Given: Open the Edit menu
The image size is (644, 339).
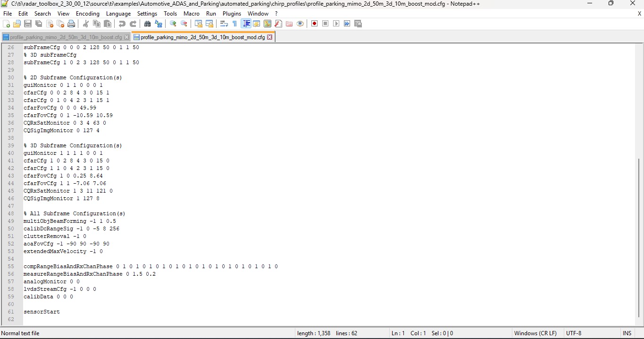Looking at the screenshot, I should coord(23,14).
